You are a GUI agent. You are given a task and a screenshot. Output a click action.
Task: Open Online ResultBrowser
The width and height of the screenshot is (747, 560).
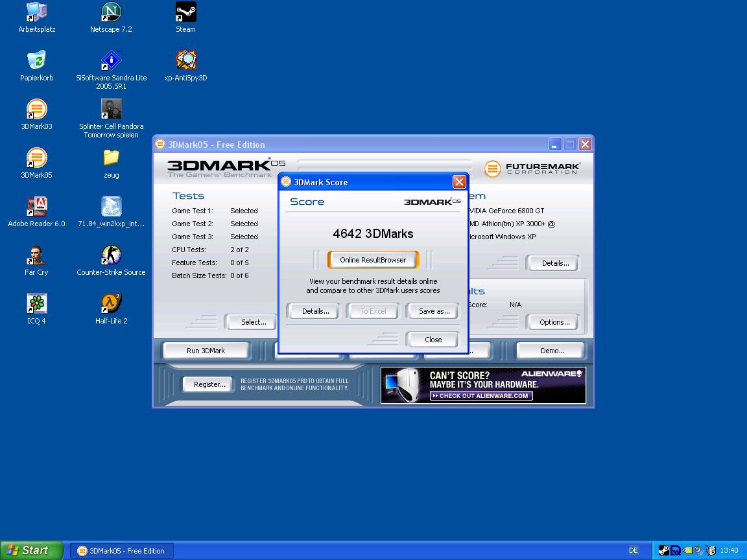coord(373,260)
